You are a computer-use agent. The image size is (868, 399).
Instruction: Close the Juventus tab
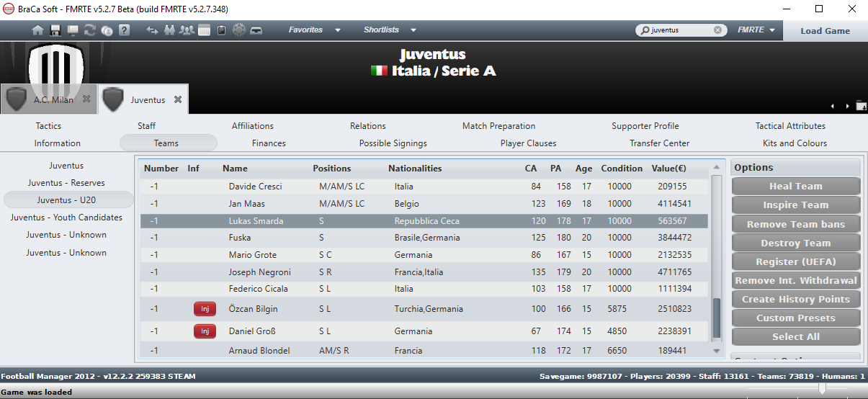178,99
